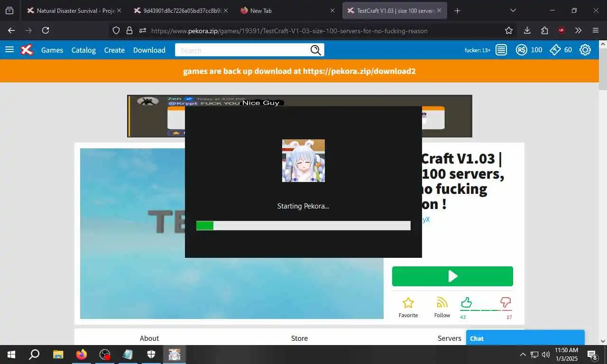
Task: Click the Starting Pekora progress bar
Action: point(303,226)
